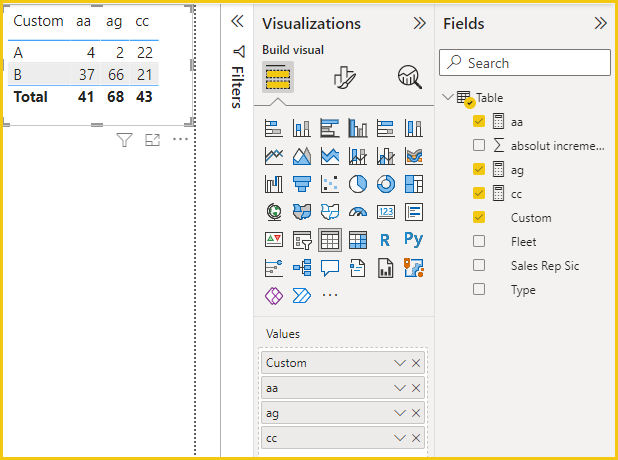The width and height of the screenshot is (618, 460).
Task: Collapse the Visualizations pane
Action: coord(420,23)
